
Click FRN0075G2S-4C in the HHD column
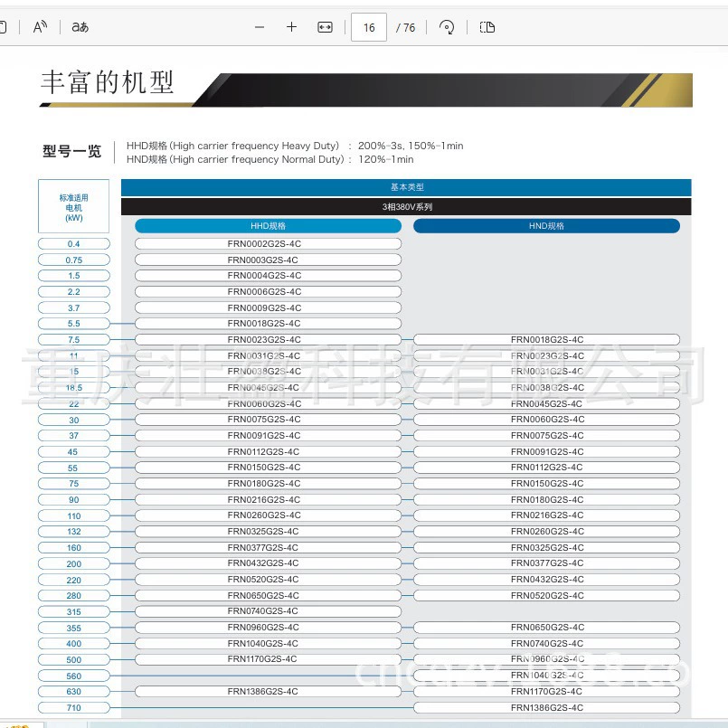tap(268, 420)
